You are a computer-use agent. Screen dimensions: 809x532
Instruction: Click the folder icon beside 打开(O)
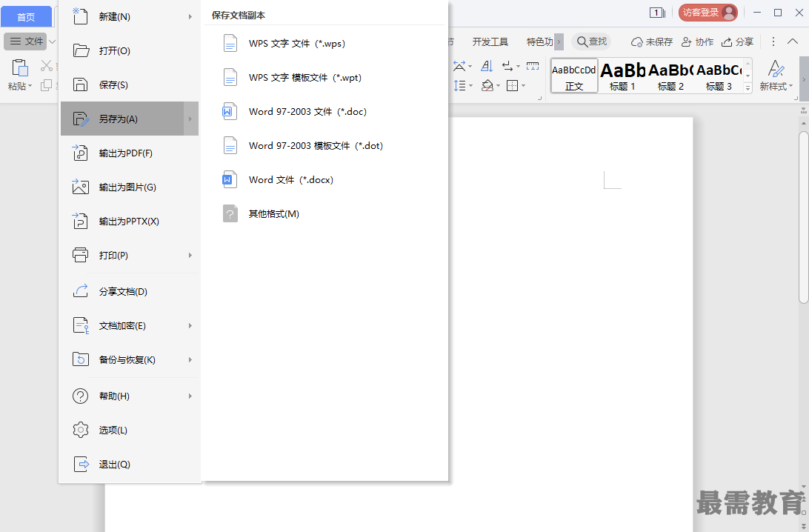point(81,50)
